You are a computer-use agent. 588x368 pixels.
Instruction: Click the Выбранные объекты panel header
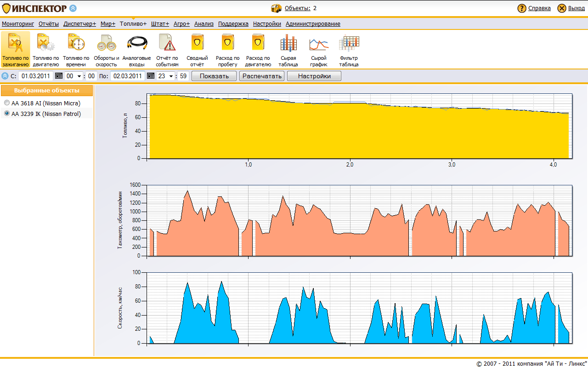coord(46,91)
